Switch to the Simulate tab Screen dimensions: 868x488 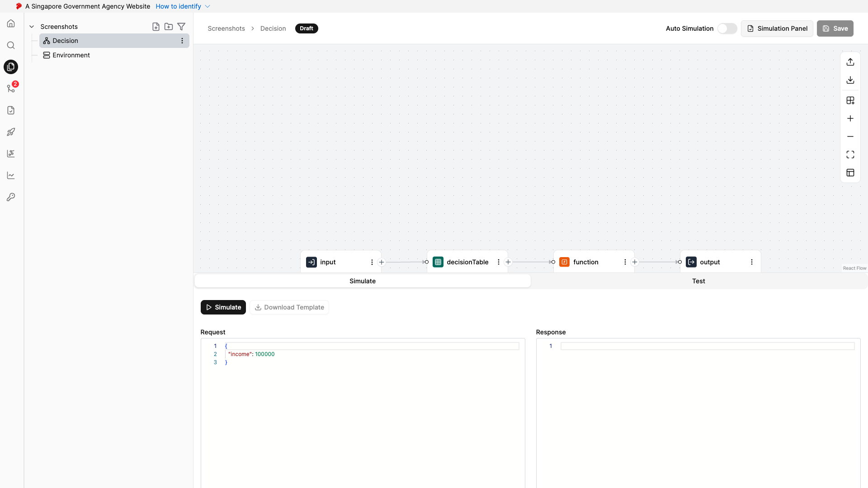coord(363,281)
